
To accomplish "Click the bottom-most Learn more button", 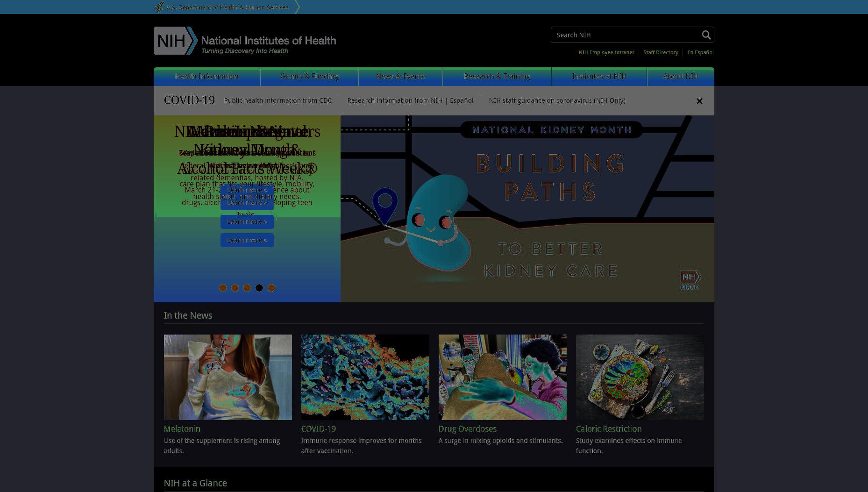I will coord(247,240).
